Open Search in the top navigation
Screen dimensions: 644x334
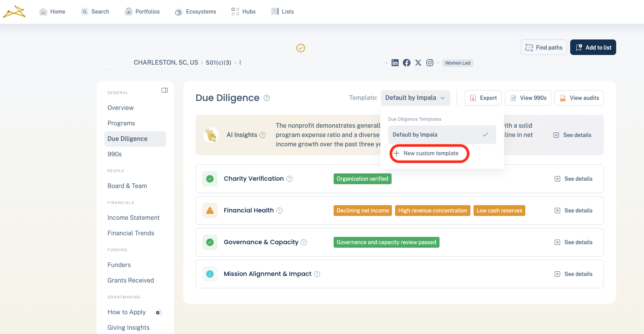95,12
